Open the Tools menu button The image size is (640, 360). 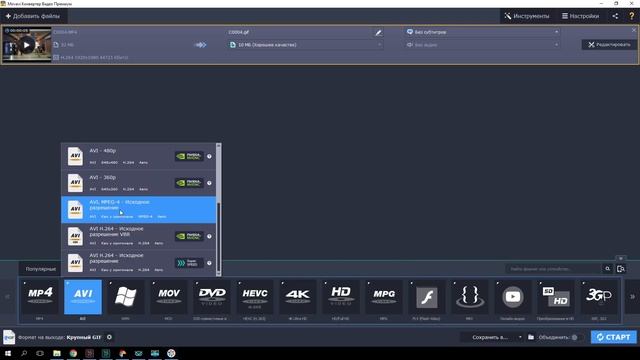click(x=527, y=16)
